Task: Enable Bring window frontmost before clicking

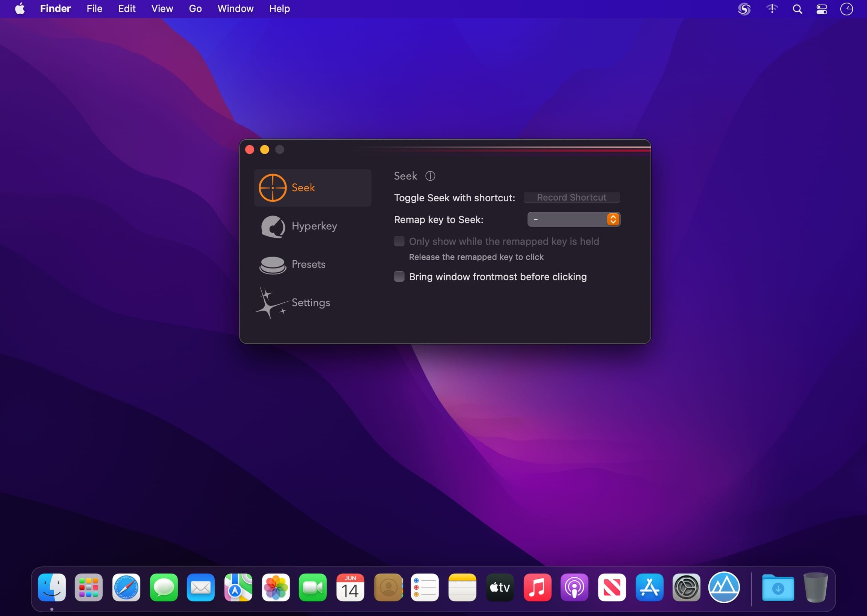Action: 399,276
